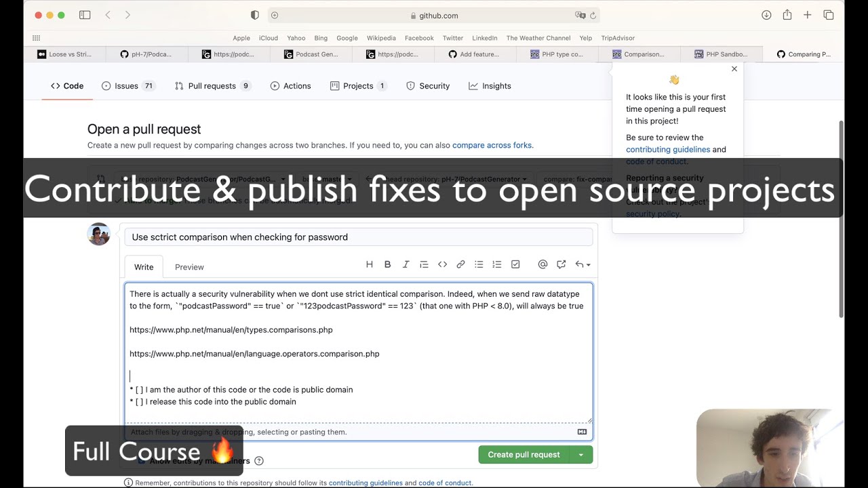Click the Markdown supported icon
Viewport: 868px width, 488px height.
point(582,432)
